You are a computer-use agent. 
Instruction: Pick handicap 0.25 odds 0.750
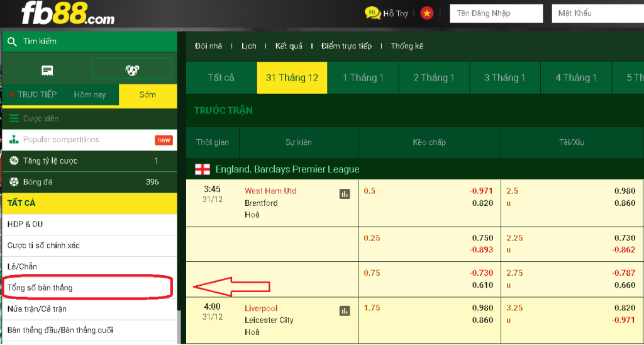482,238
